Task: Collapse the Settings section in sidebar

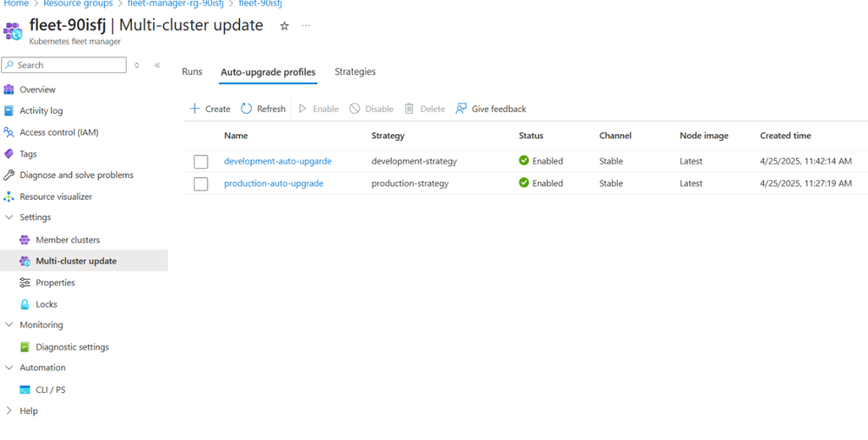Action: 9,217
